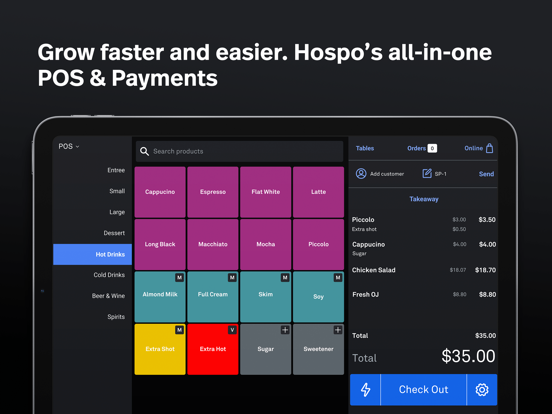Click the $18.70 Chicken Salad price
The width and height of the screenshot is (552, 414).
485,270
